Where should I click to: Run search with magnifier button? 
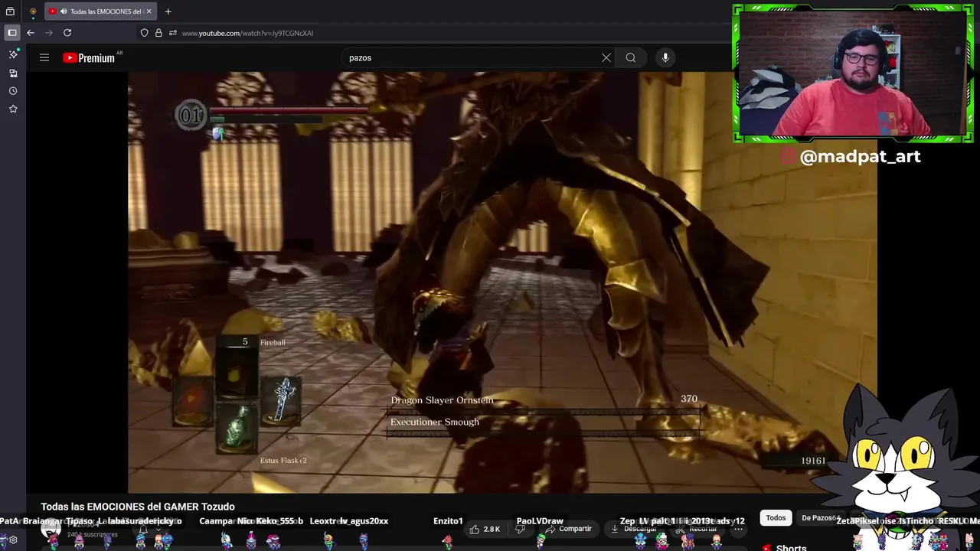(631, 57)
